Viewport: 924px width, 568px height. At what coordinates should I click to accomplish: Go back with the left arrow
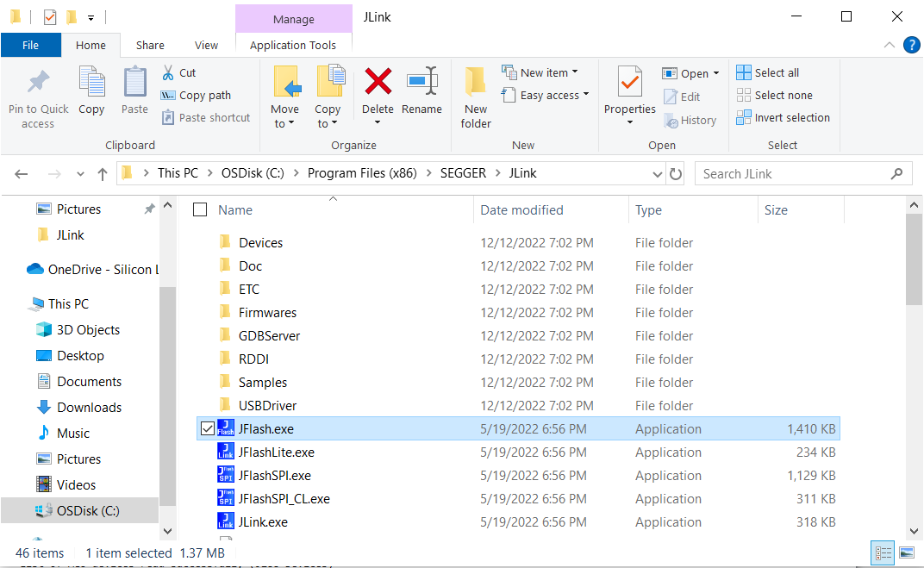click(x=22, y=174)
